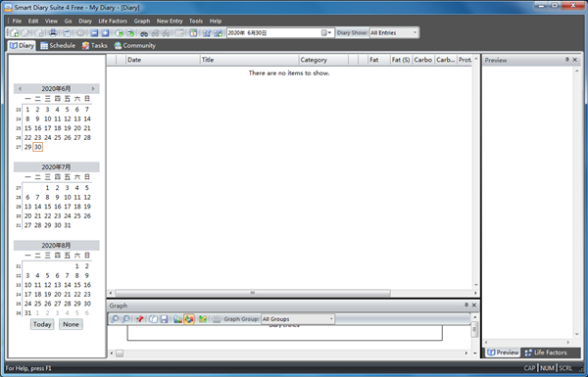Click the horizontal scrollbar thumb below entry list

tap(253, 293)
